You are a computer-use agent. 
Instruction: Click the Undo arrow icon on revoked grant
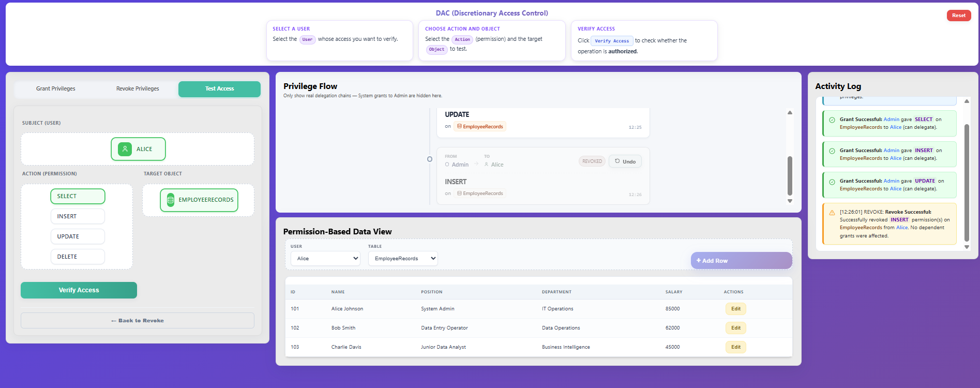[x=617, y=161]
